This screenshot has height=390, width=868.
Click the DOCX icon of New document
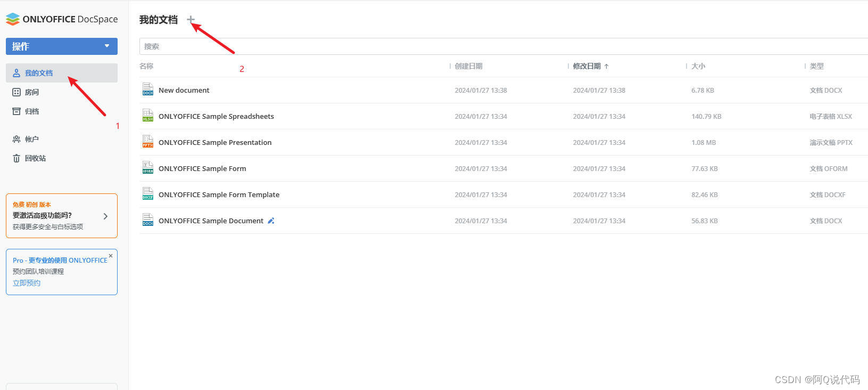tap(147, 90)
